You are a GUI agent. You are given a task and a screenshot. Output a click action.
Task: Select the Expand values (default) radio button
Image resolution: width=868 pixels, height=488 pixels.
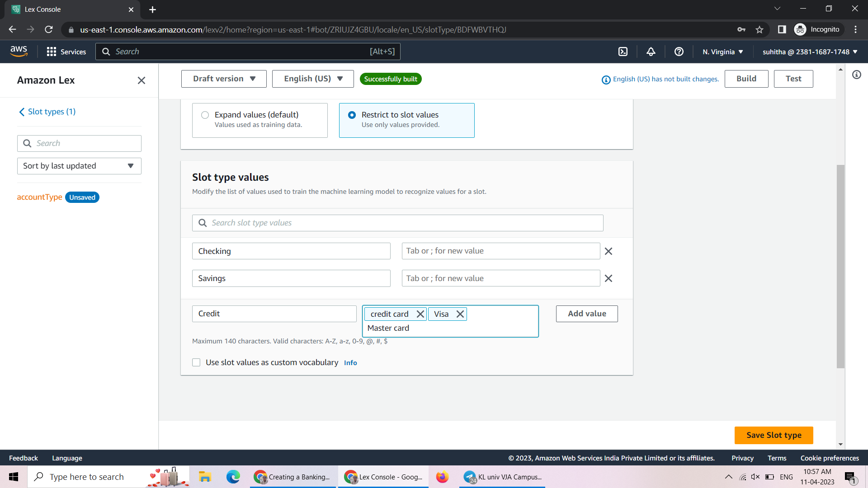[x=205, y=115]
